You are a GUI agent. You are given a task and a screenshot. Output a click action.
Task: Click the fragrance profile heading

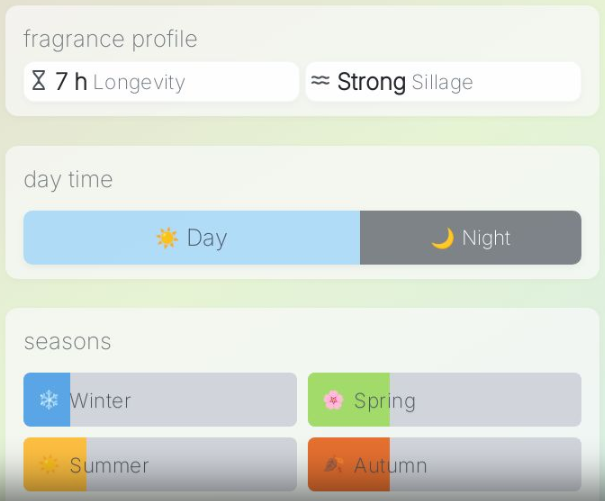(110, 39)
